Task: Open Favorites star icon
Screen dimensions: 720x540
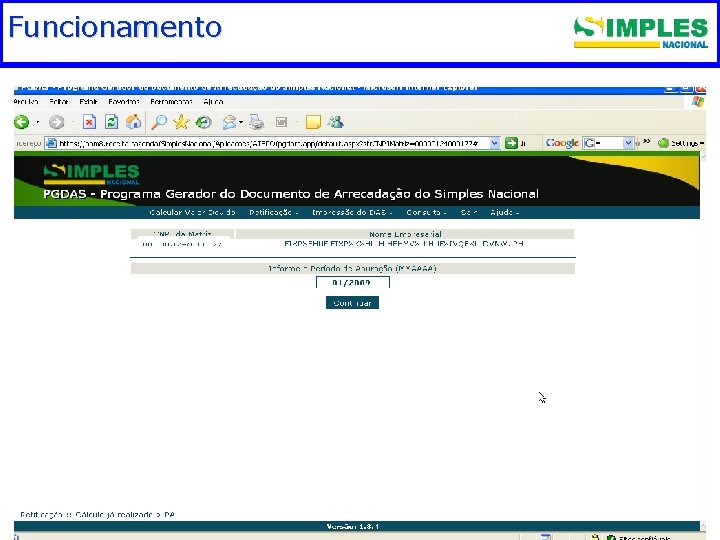Action: 181,122
